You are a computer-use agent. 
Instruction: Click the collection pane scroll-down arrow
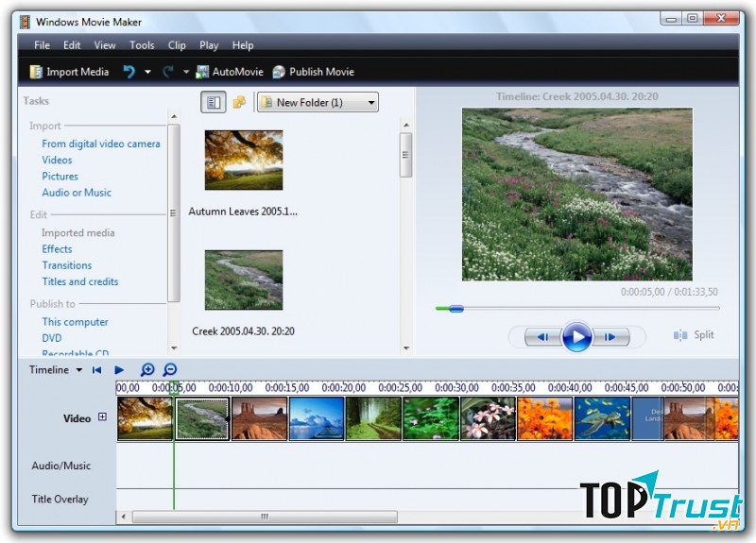(x=406, y=348)
